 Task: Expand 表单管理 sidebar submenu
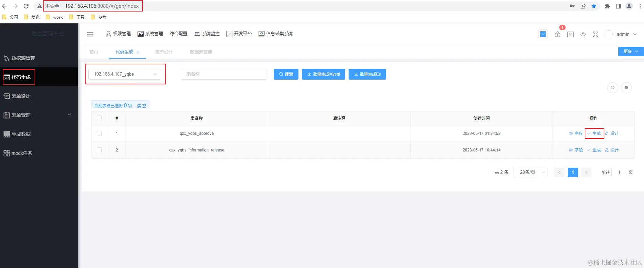[39, 115]
